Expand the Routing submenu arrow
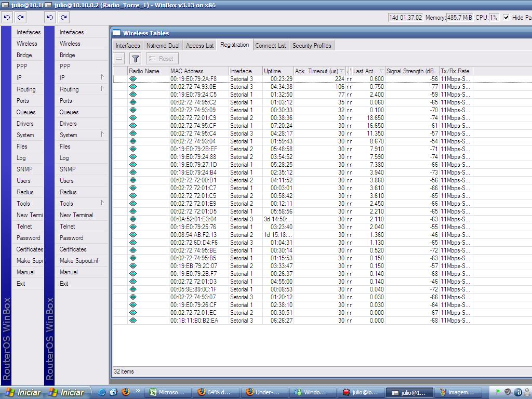This screenshot has width=532, height=399. point(102,89)
